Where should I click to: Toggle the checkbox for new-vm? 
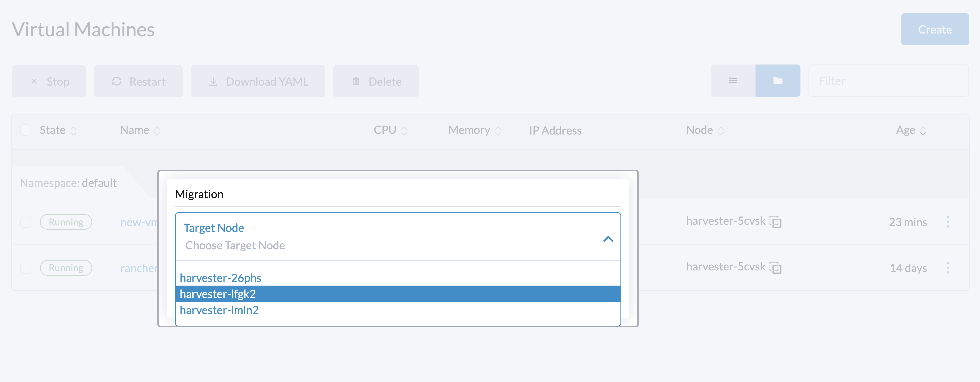tap(26, 222)
